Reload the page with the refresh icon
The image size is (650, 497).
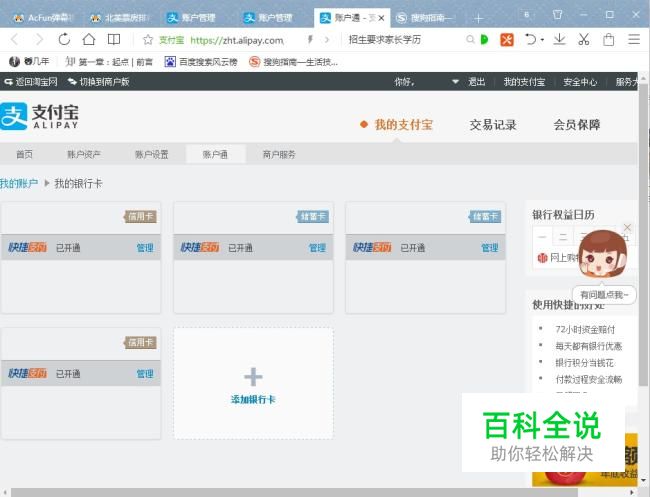(64, 39)
